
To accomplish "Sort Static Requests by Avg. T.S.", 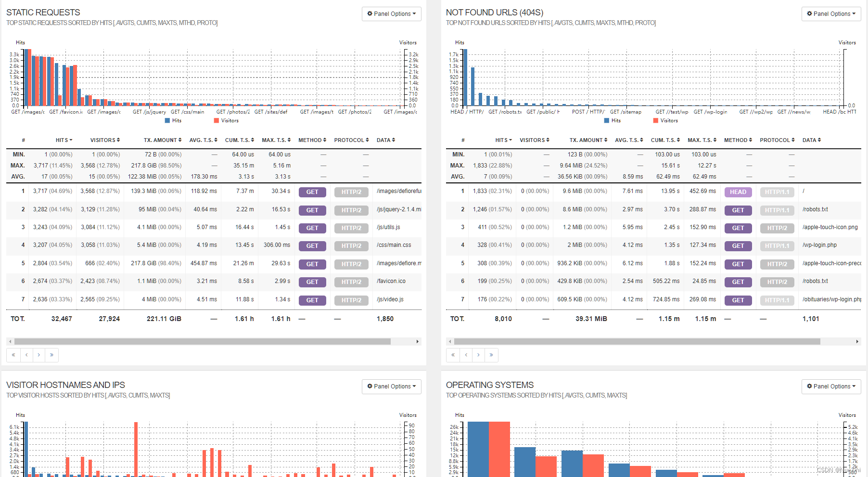I will [x=203, y=140].
